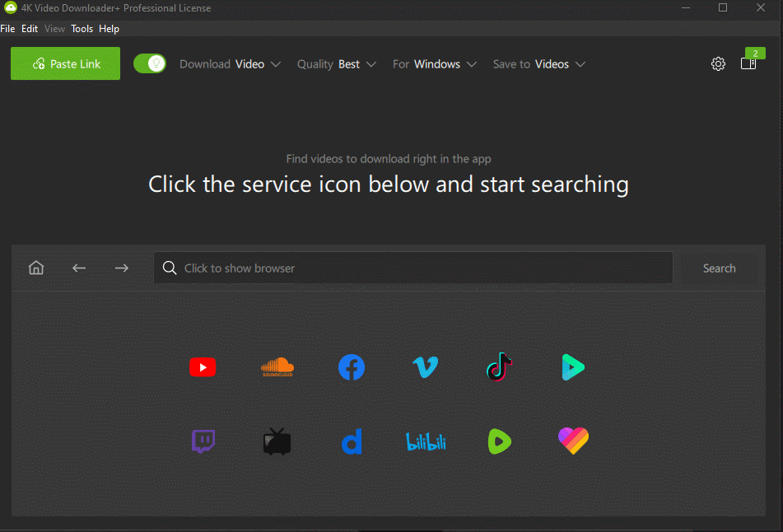Click the app logo in title bar
Image resolution: width=783 pixels, height=532 pixels.
pos(10,7)
